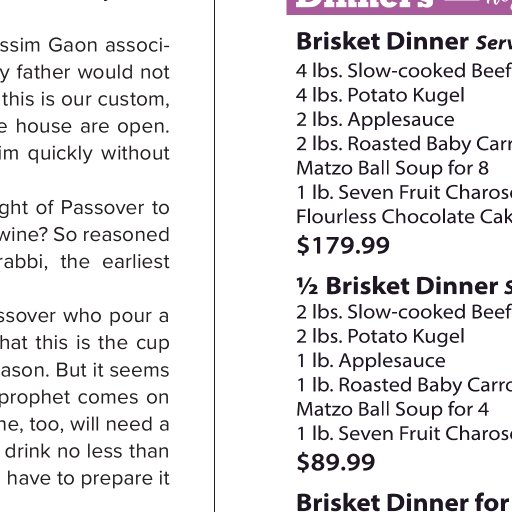Click the $89.99 price
This screenshot has height=512, width=512.
(x=336, y=462)
